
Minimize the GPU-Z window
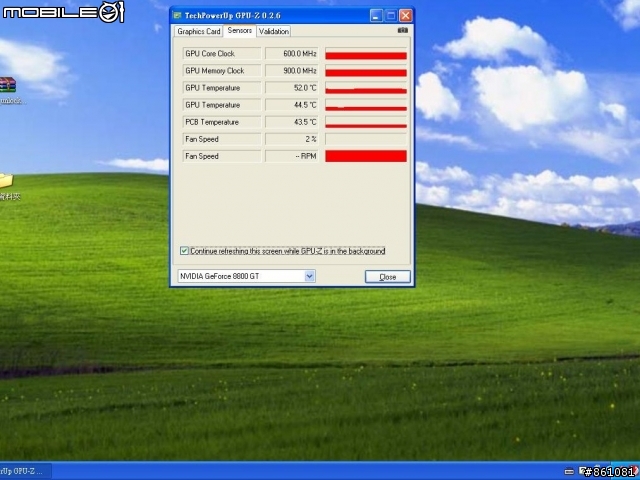pyautogui.click(x=376, y=16)
